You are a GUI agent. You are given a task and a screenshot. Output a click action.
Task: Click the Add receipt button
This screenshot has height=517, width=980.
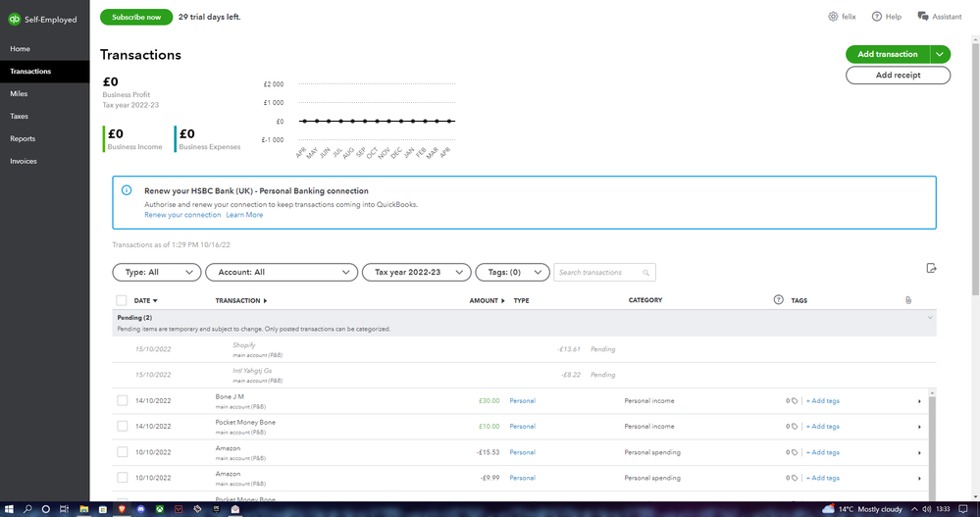tap(899, 75)
